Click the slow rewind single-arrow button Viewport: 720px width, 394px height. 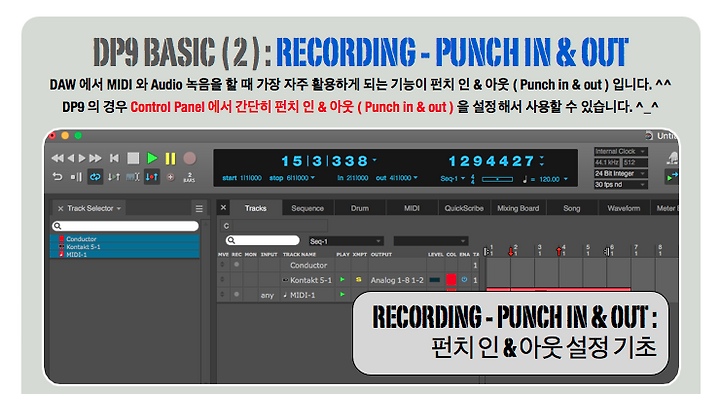coord(71,158)
